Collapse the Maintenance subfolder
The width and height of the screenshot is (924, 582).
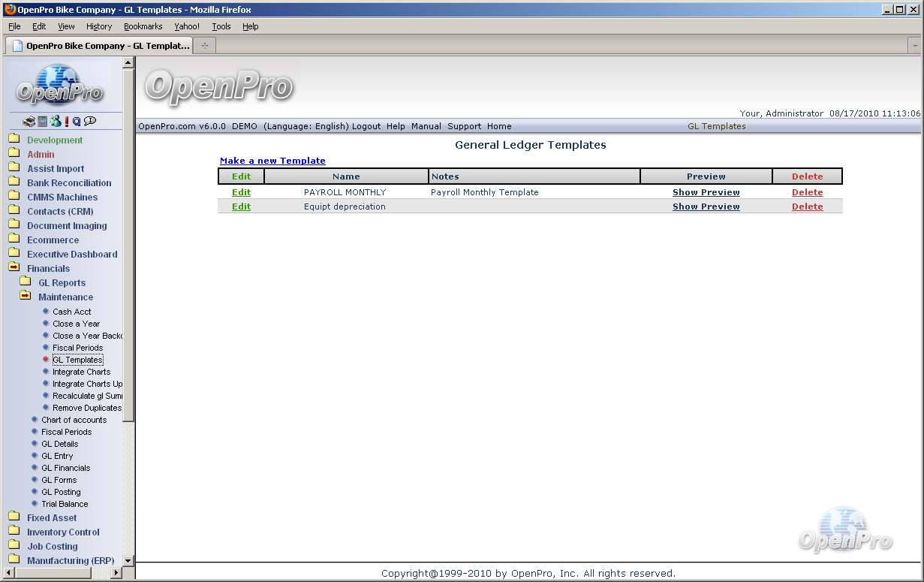(x=26, y=297)
